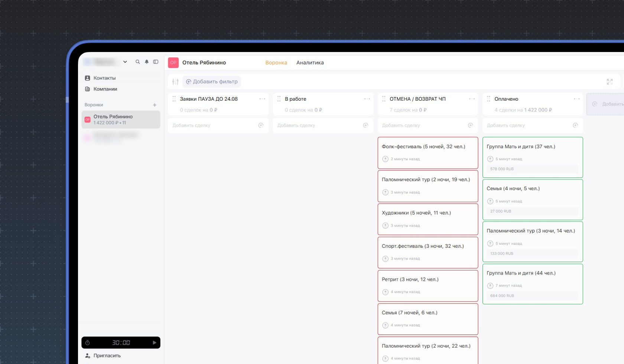Switch to the Аналитика tab
Image resolution: width=624 pixels, height=364 pixels.
[310, 63]
